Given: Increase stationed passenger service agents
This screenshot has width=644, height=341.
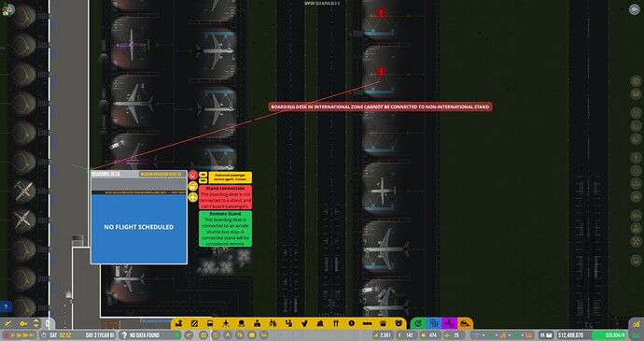Looking at the screenshot, I should [203, 175].
